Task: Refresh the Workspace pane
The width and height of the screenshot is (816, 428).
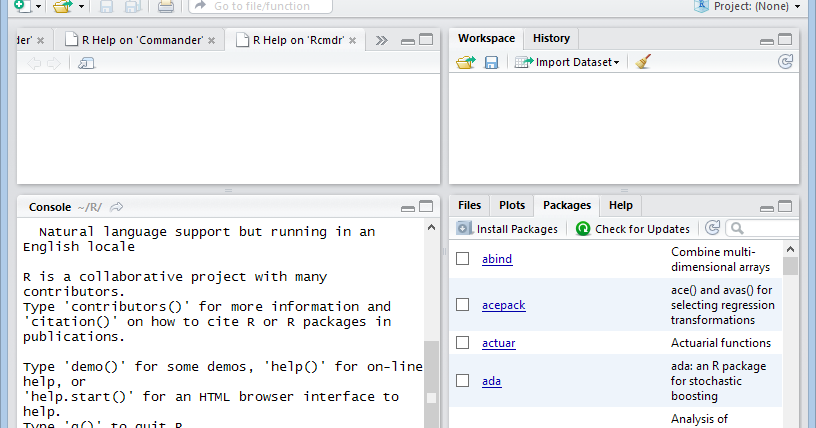Action: [x=786, y=62]
